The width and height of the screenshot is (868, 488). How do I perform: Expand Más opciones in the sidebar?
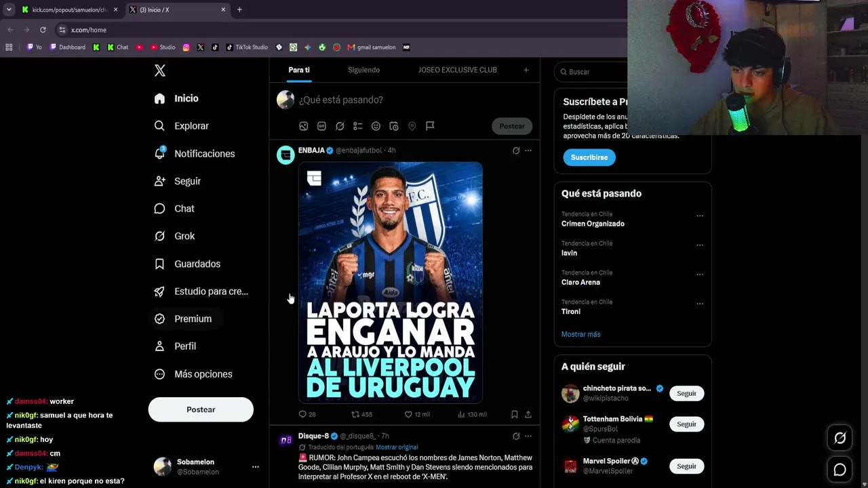point(193,374)
